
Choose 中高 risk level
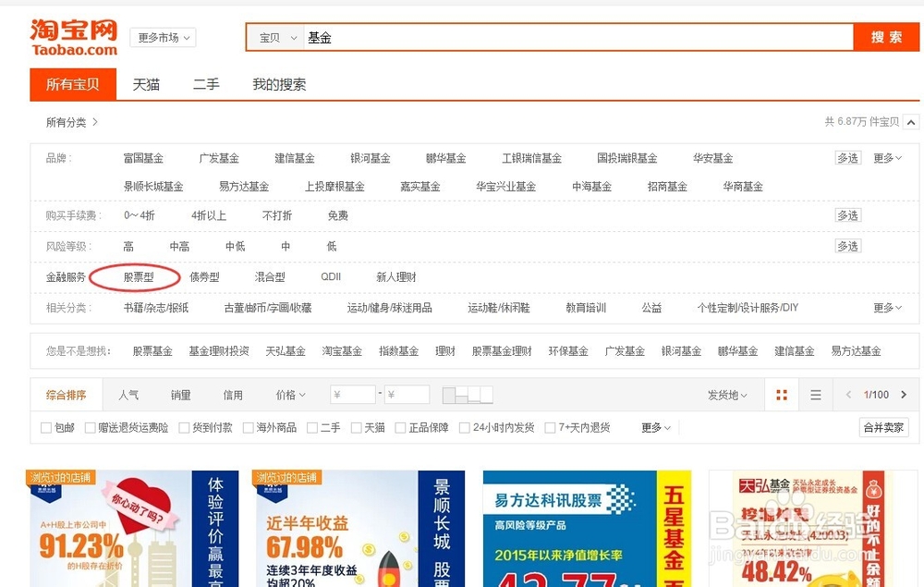click(179, 246)
